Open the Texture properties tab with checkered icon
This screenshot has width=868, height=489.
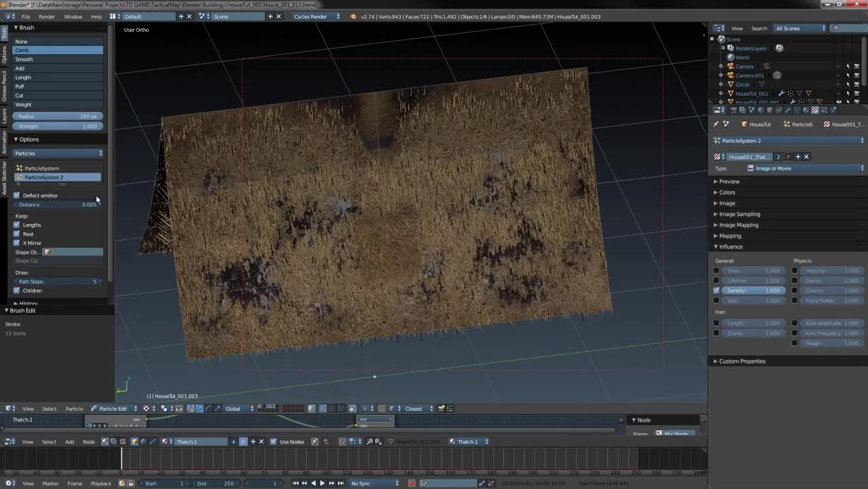(x=814, y=110)
